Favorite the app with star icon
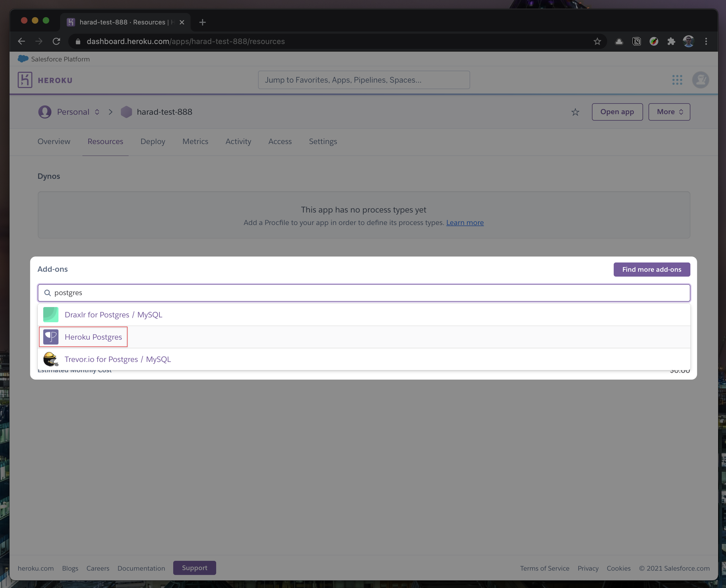Viewport: 726px width, 588px height. pos(575,112)
